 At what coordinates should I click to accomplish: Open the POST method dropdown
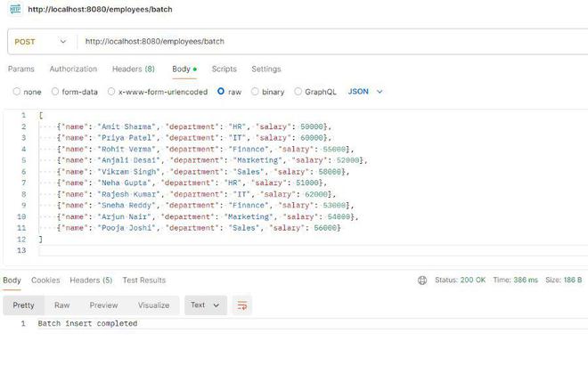click(x=41, y=41)
